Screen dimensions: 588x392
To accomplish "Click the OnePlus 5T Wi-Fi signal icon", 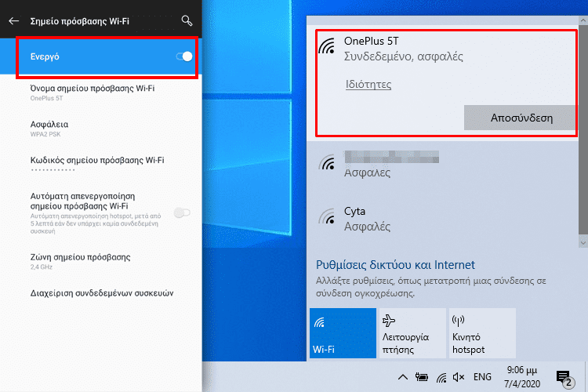I will point(327,46).
